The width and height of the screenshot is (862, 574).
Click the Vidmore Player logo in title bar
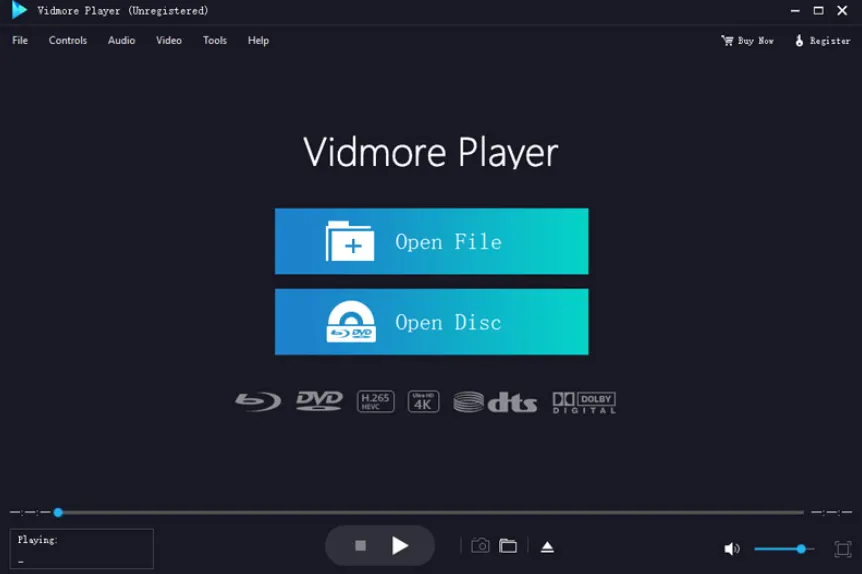(19, 10)
